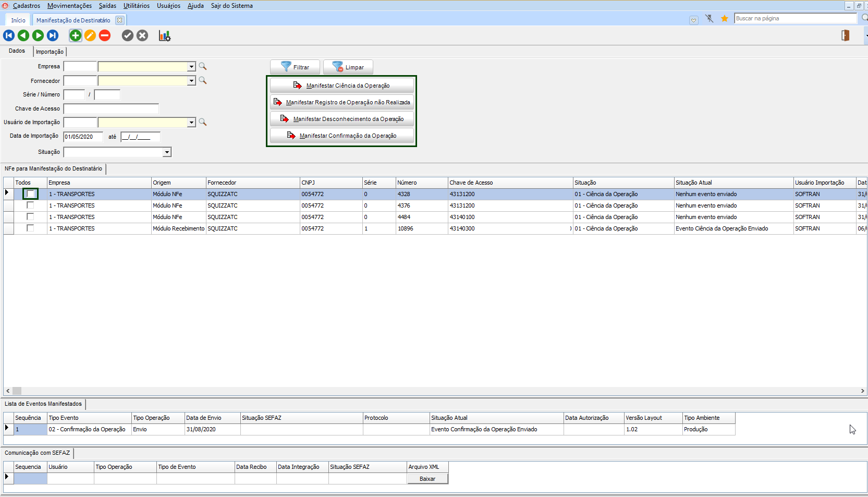Select the Dados tab

17,51
